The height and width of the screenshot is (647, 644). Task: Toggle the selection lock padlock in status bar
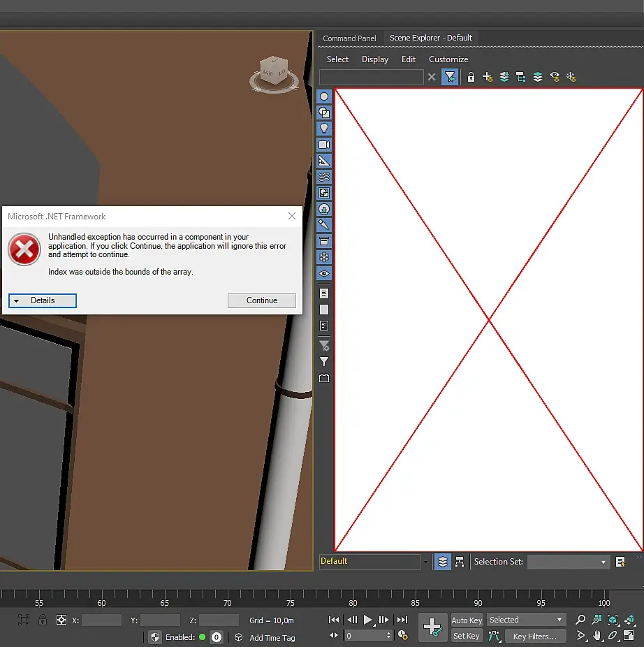tap(43, 620)
